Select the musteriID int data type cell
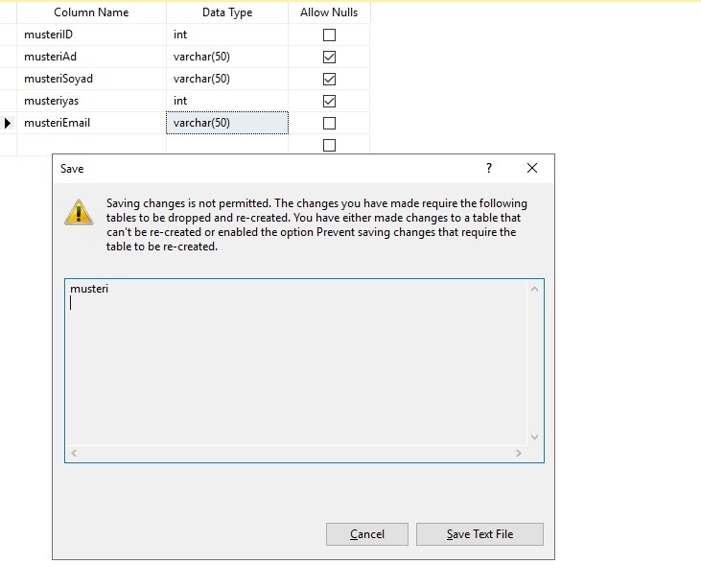 [x=227, y=35]
